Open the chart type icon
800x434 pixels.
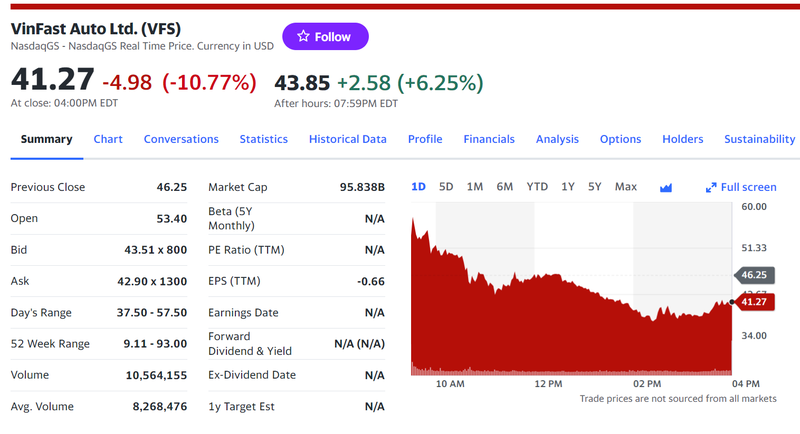pos(666,187)
